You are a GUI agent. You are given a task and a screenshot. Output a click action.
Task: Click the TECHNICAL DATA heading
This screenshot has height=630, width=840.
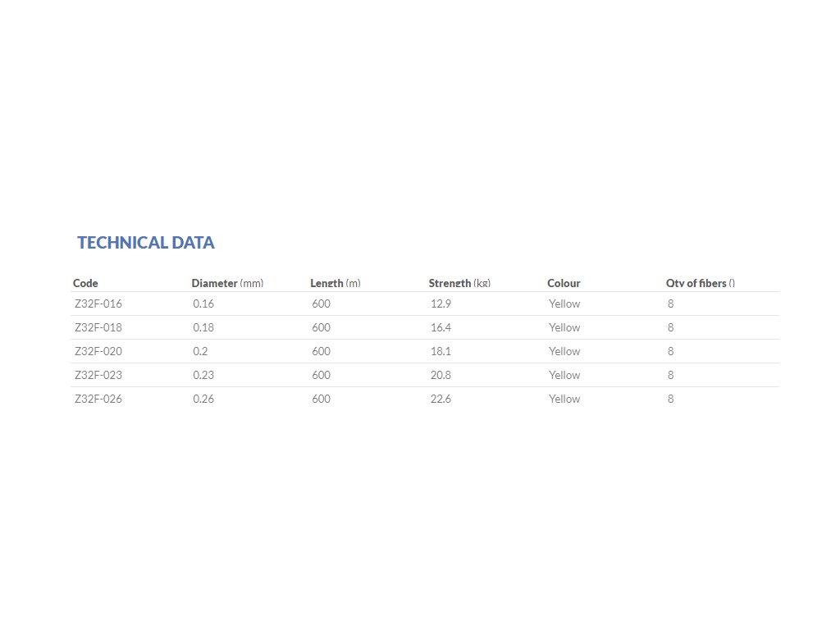(x=146, y=243)
